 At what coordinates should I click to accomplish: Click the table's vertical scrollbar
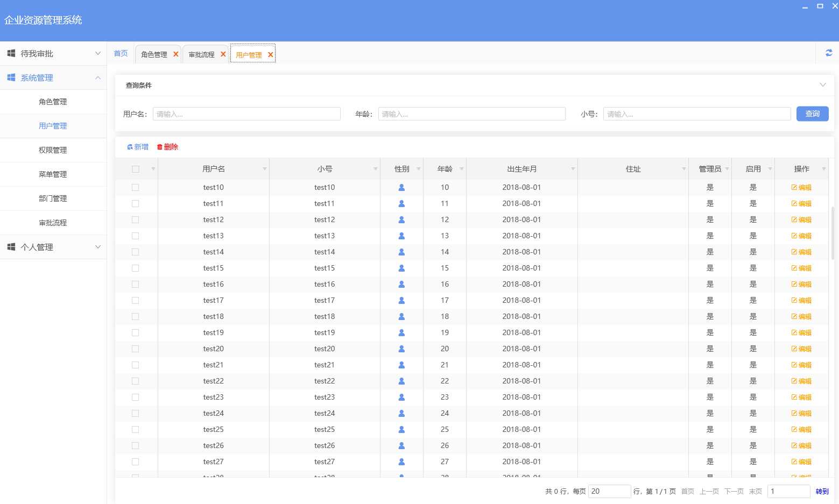(832, 233)
